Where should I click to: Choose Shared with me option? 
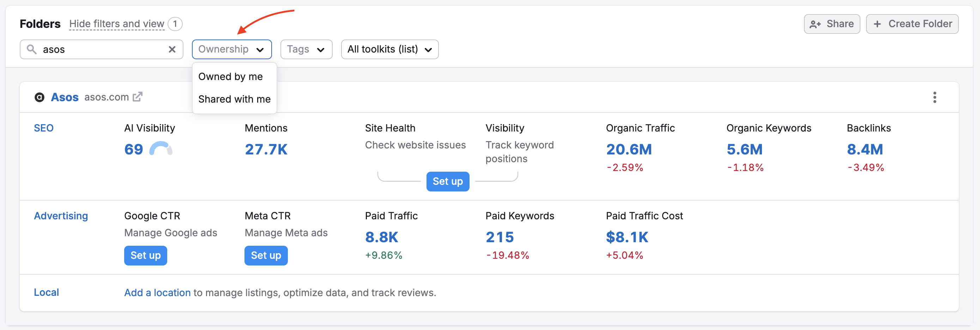[234, 99]
